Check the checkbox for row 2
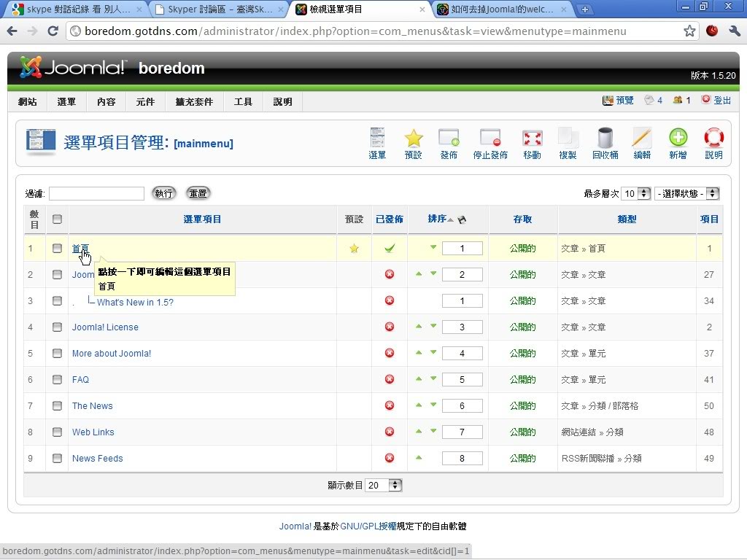This screenshot has width=747, height=560. [x=57, y=274]
